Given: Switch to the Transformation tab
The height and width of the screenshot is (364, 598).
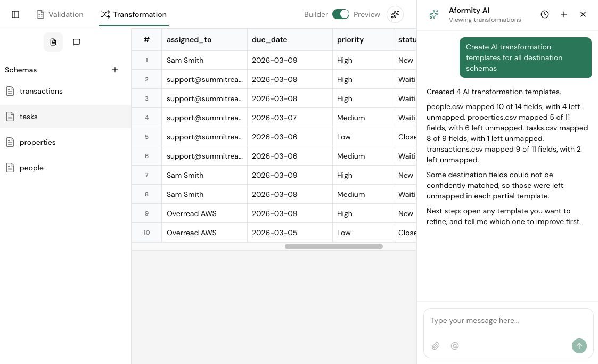Looking at the screenshot, I should 134,14.
